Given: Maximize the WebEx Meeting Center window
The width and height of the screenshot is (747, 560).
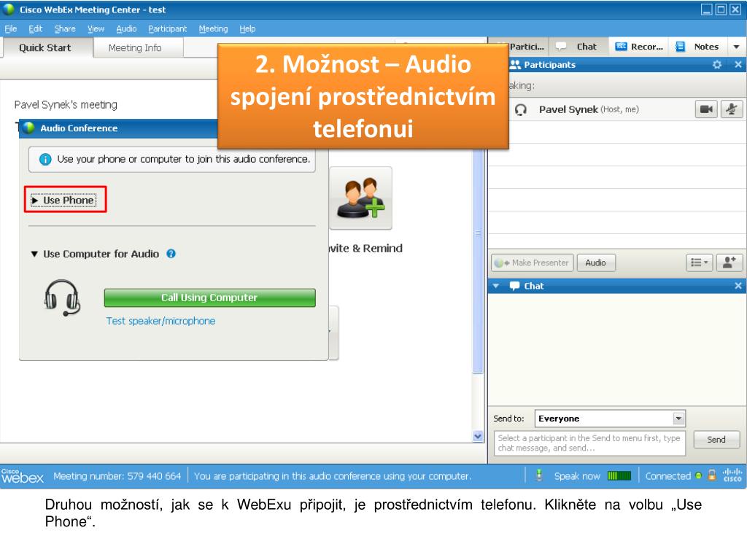Looking at the screenshot, I should tap(721, 9).
